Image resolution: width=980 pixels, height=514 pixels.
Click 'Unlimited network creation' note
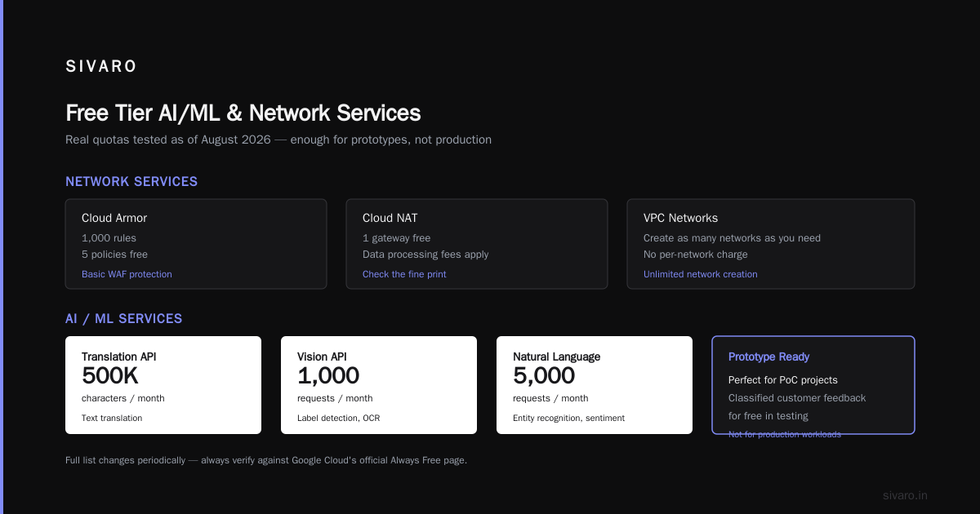click(x=701, y=274)
